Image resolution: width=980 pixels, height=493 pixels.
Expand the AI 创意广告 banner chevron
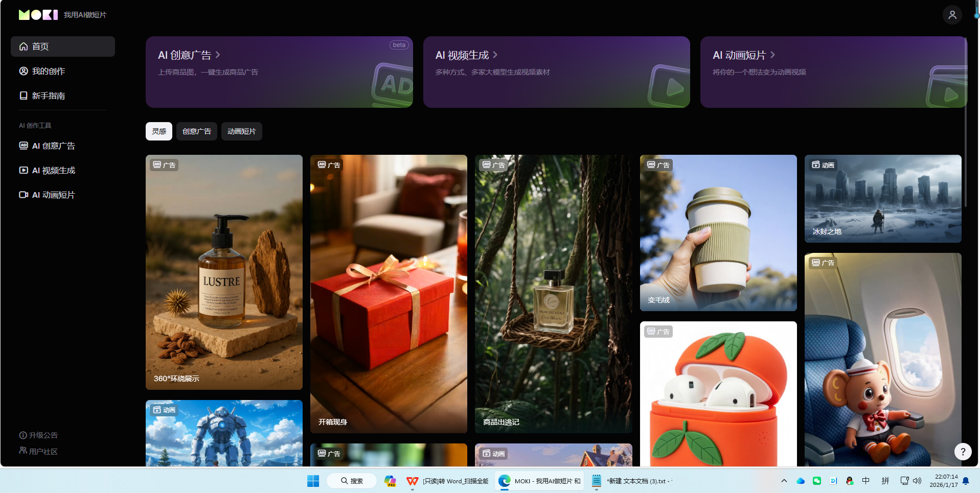coord(218,55)
